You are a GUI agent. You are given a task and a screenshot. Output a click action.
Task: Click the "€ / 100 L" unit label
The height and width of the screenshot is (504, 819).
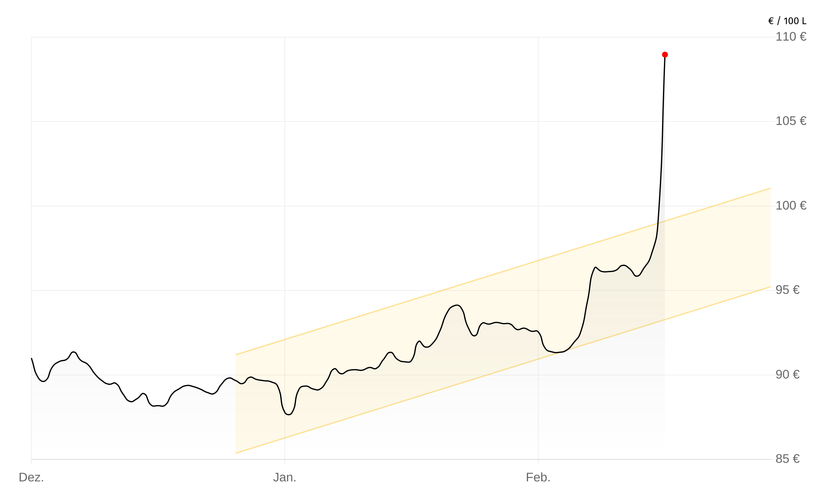[787, 21]
